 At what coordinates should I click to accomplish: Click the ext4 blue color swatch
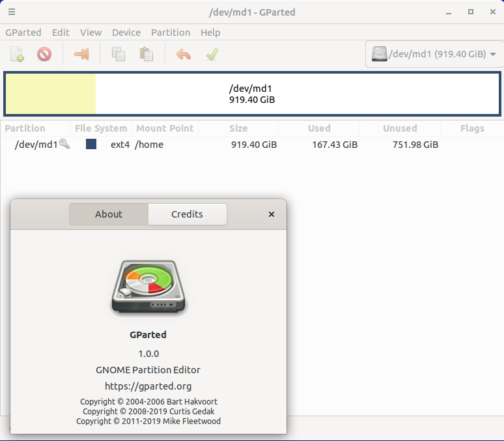[x=91, y=144]
